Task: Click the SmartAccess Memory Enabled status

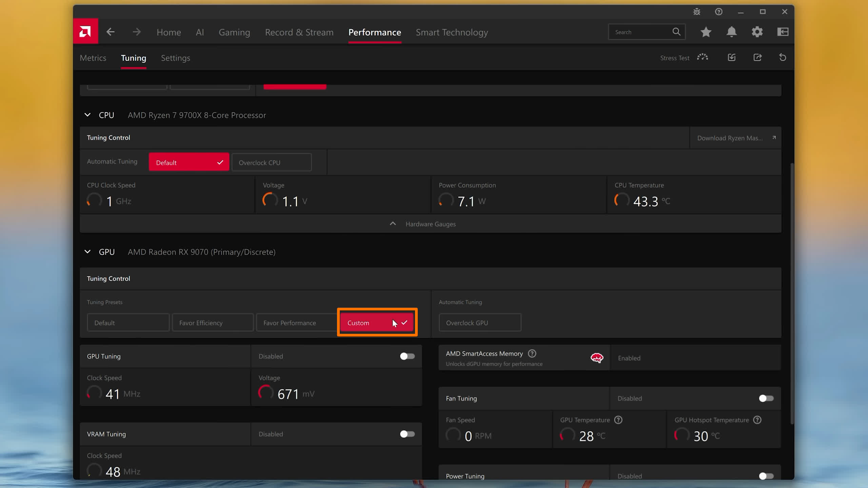Action: [629, 358]
